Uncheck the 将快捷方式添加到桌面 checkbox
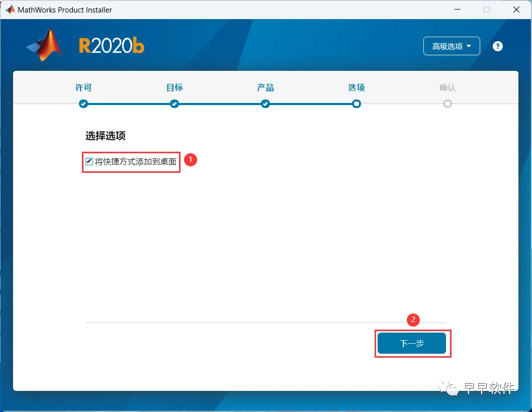This screenshot has width=532, height=412. tap(89, 161)
